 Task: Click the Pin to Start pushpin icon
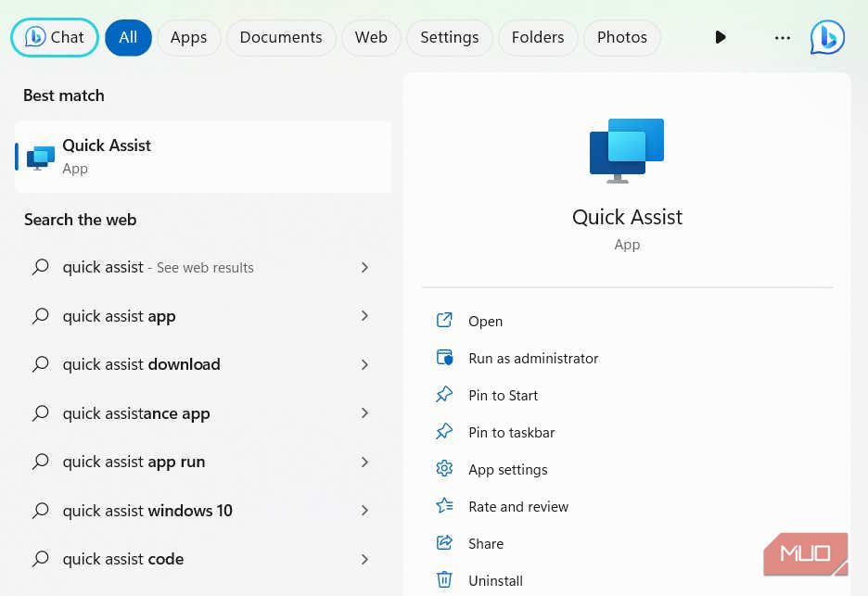(444, 395)
